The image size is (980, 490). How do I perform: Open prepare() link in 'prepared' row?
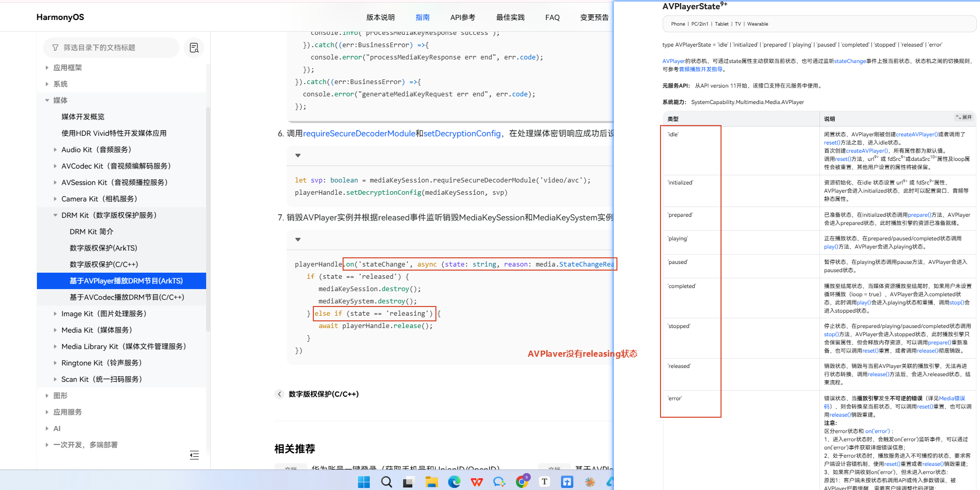click(919, 215)
